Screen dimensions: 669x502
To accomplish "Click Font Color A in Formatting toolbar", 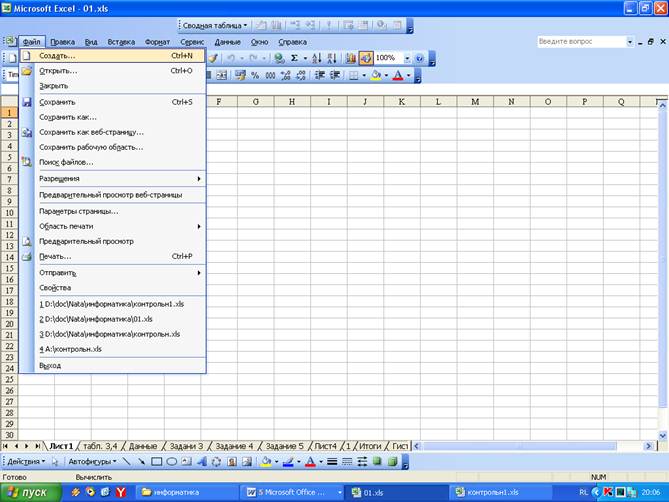I will pos(398,76).
